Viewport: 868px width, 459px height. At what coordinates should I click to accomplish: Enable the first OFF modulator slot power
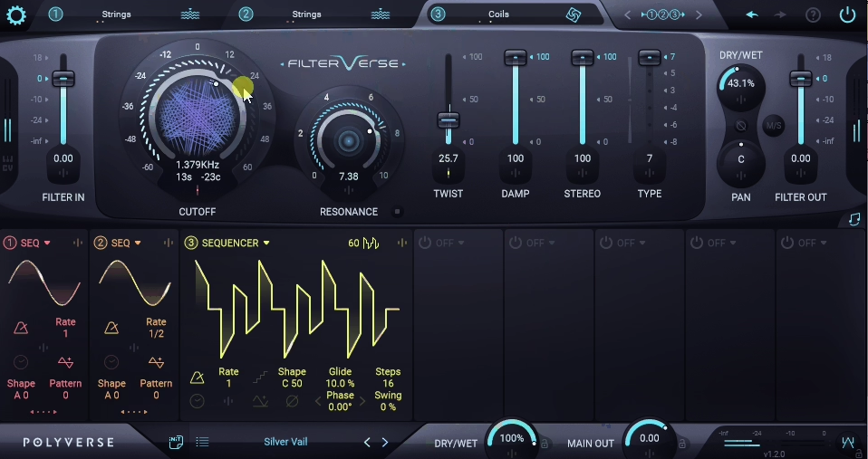[425, 243]
